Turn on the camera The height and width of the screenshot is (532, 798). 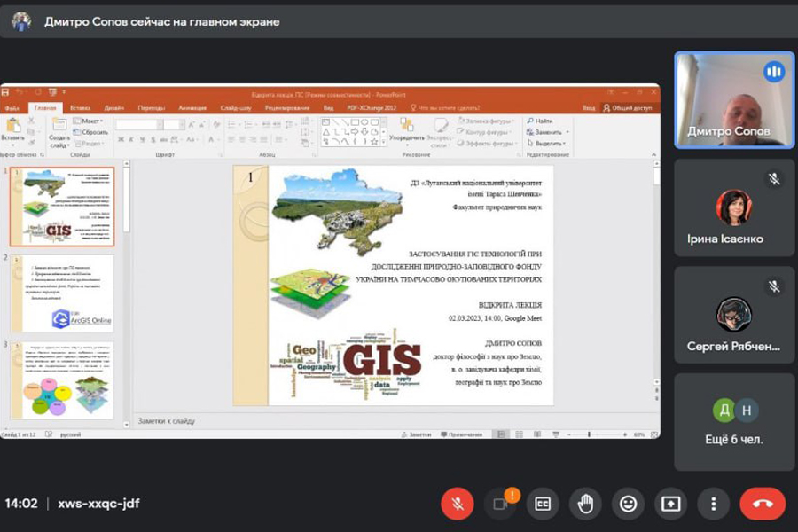[x=500, y=504]
